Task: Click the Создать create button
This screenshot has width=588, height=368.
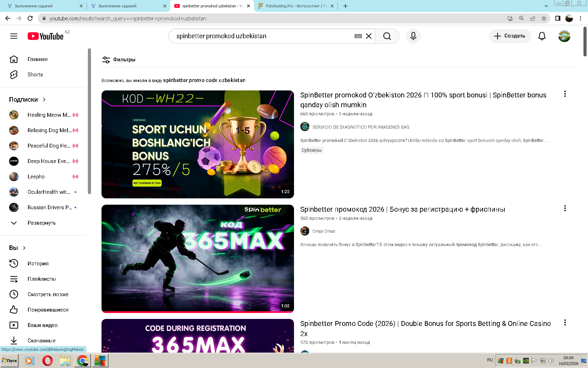Action: click(510, 36)
